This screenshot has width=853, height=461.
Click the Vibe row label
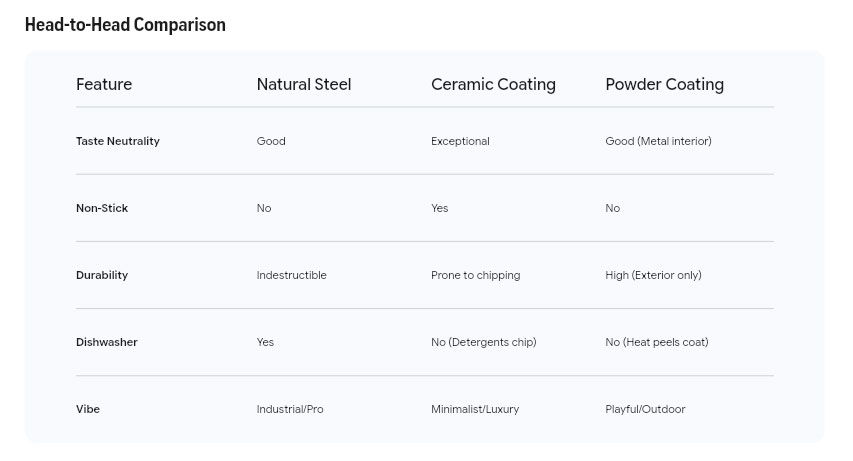pos(88,409)
